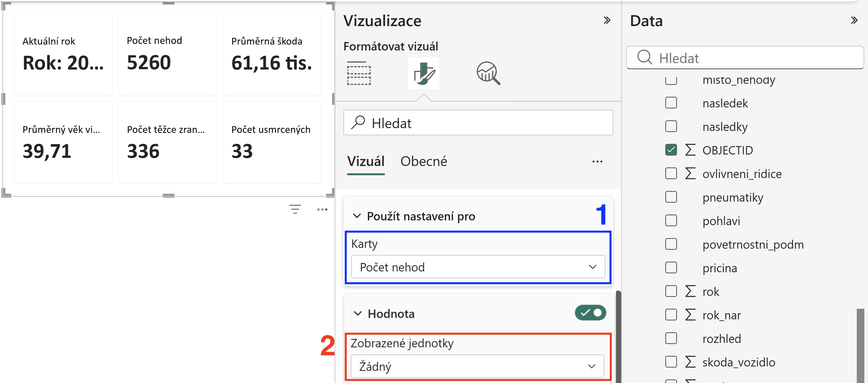Select the Počet nehod card showing 5260
Image resolution: width=868 pixels, height=383 pixels.
pos(167,54)
